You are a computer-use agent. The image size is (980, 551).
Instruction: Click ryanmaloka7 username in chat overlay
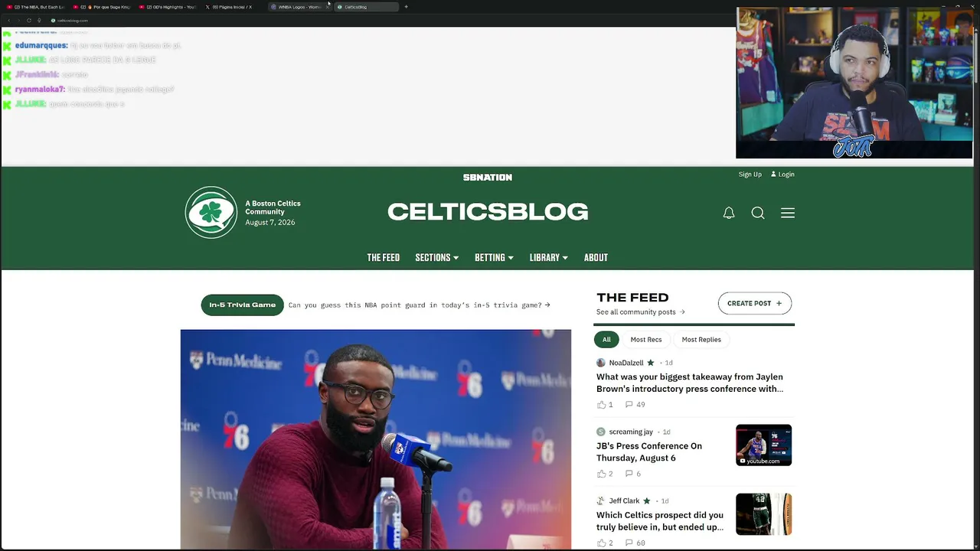click(40, 90)
